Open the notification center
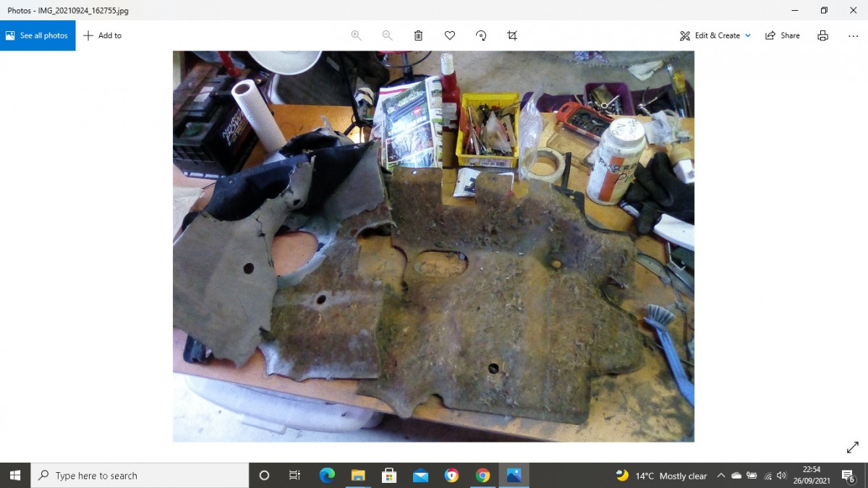 tap(848, 475)
